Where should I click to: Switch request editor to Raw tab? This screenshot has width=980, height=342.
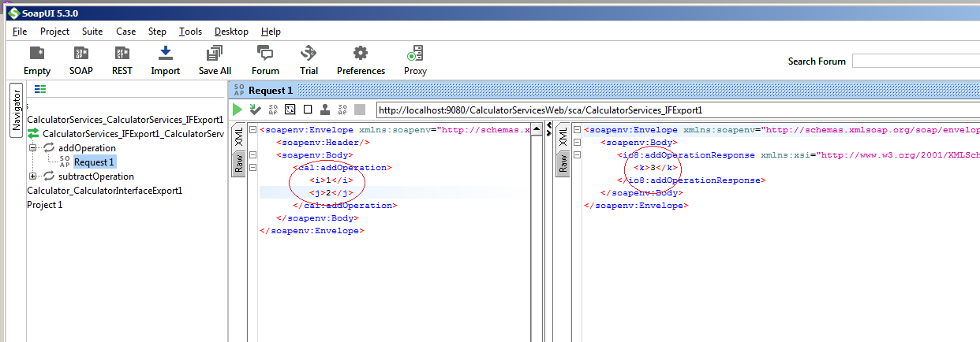(x=238, y=162)
